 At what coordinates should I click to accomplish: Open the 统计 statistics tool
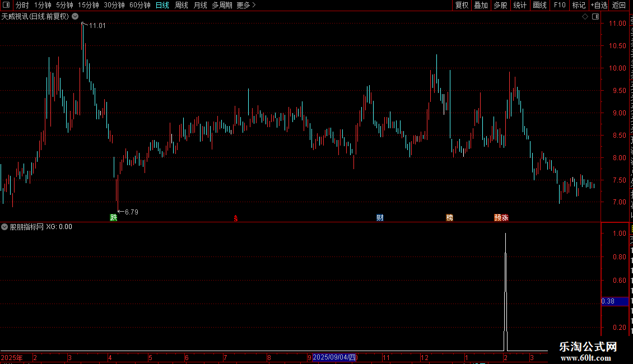coord(519,5)
